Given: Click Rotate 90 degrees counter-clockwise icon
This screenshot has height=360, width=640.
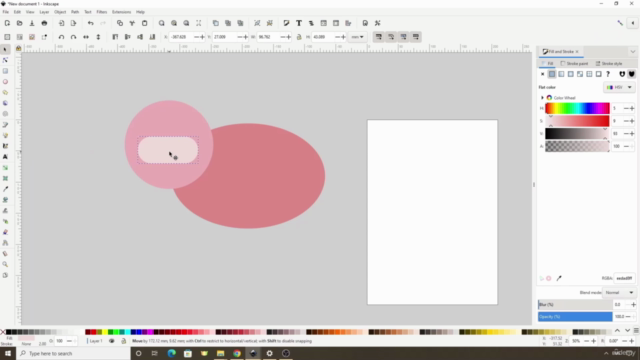Looking at the screenshot, I should pyautogui.click(x=61, y=37).
